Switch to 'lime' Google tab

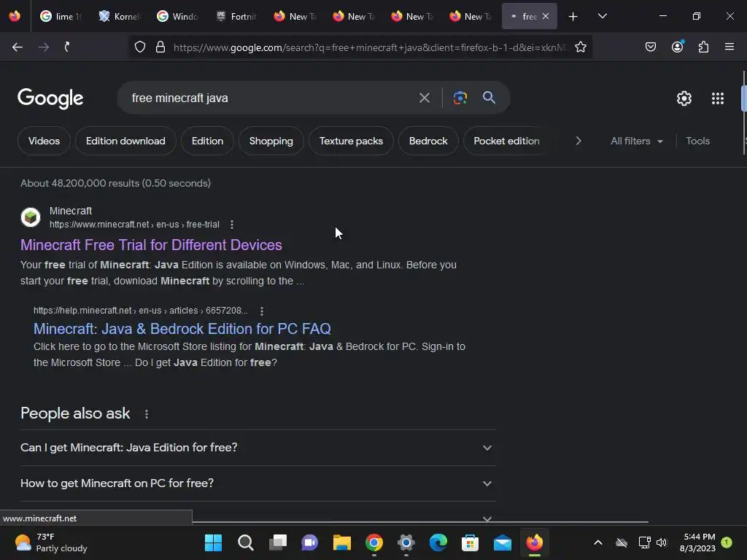[x=61, y=17]
